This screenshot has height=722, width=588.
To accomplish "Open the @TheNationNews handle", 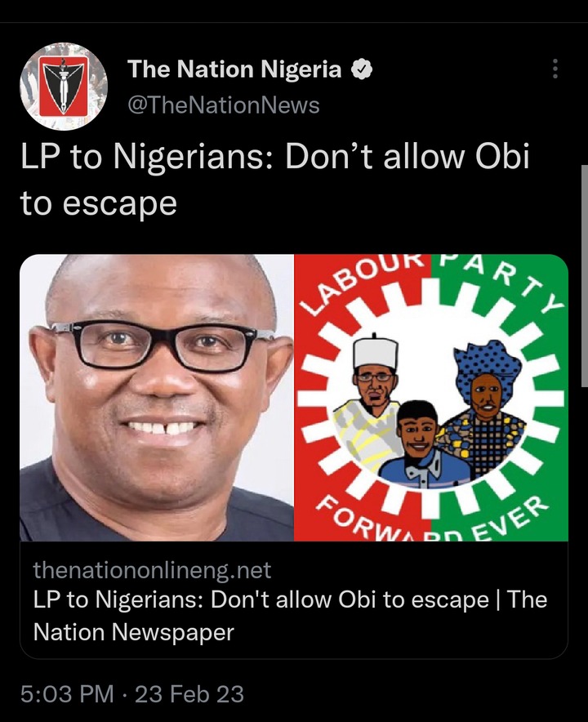I will [x=223, y=105].
